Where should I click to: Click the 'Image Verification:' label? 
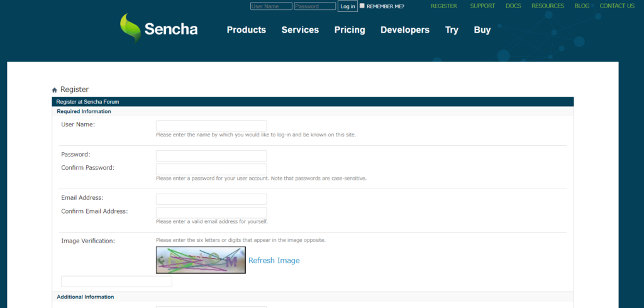tap(88, 241)
